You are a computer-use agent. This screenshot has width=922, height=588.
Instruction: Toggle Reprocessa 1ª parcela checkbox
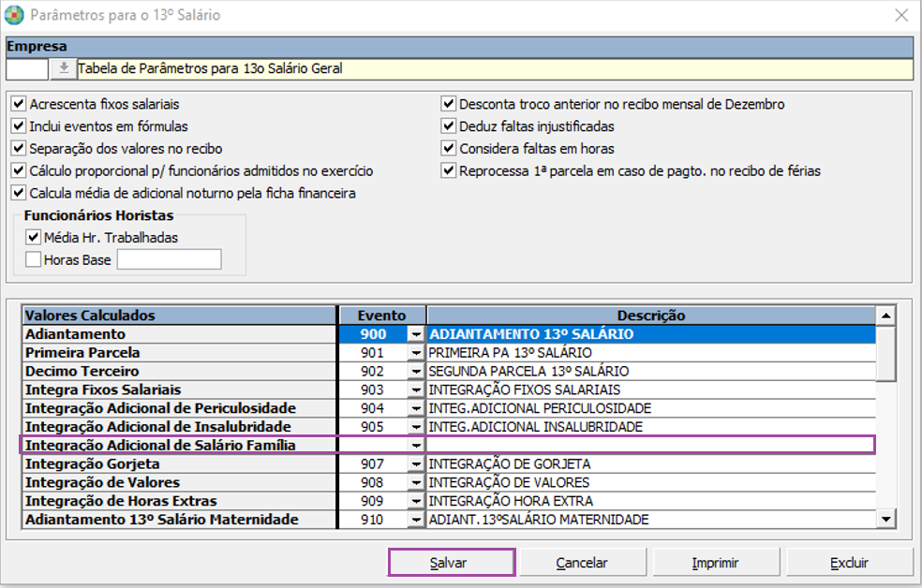click(449, 171)
